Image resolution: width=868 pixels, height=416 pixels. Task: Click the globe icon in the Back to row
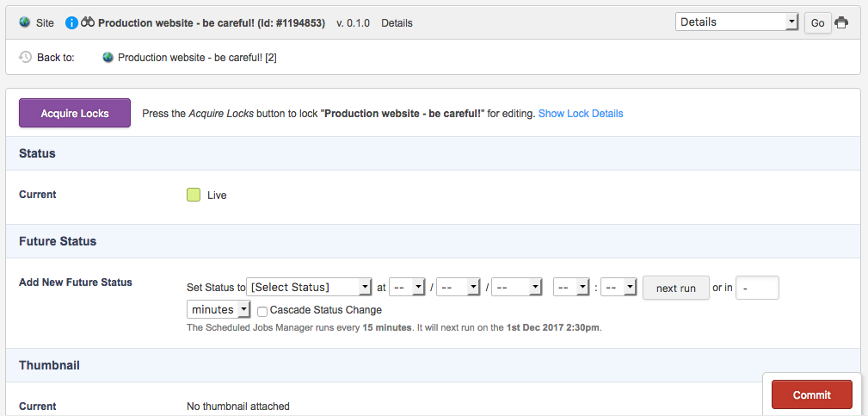pos(108,58)
